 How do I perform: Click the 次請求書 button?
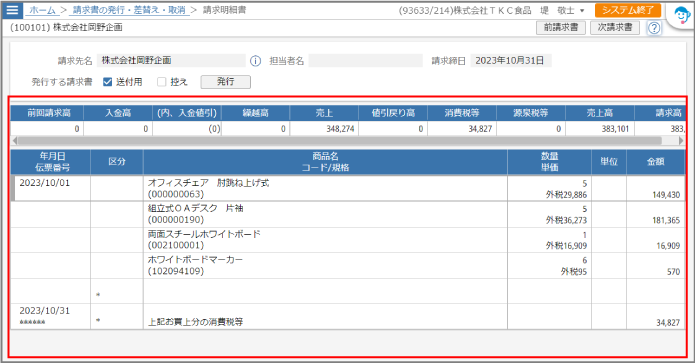(x=615, y=27)
